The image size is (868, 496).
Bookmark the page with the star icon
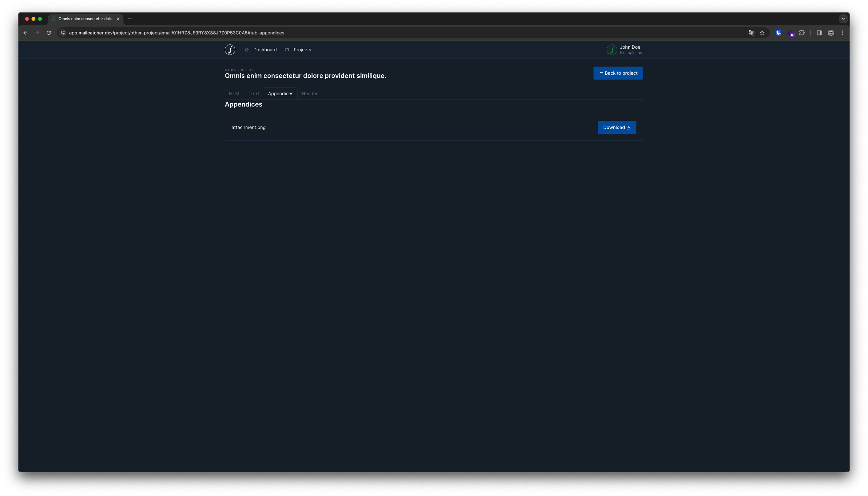coord(762,33)
